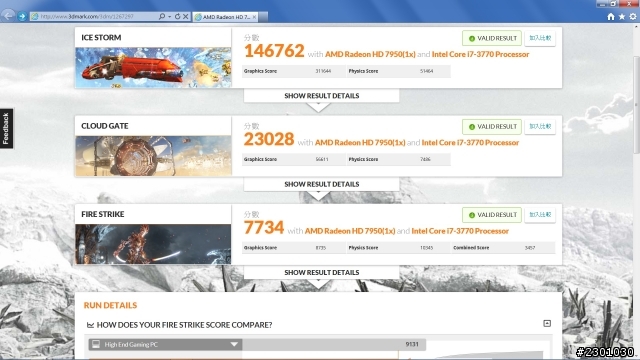The height and width of the screenshot is (360, 640).
Task: Click the search magnifier in address bar
Action: (x=162, y=16)
